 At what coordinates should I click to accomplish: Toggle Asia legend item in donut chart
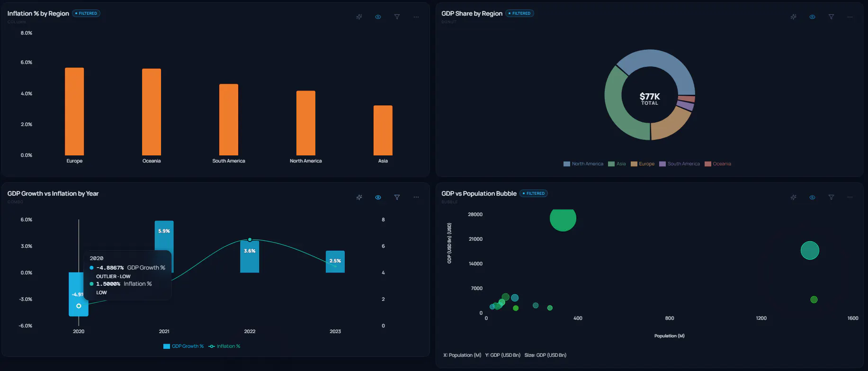pyautogui.click(x=617, y=164)
